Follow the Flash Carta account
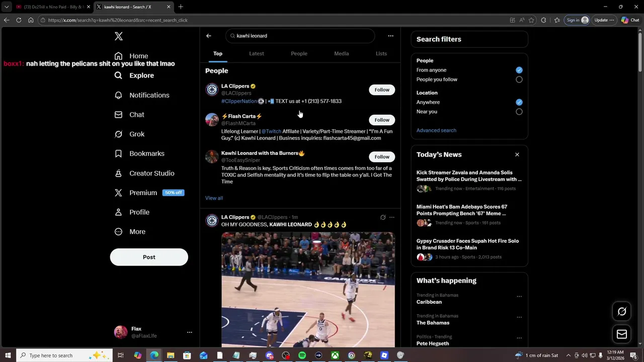This screenshot has height=362, width=644. pos(382,120)
